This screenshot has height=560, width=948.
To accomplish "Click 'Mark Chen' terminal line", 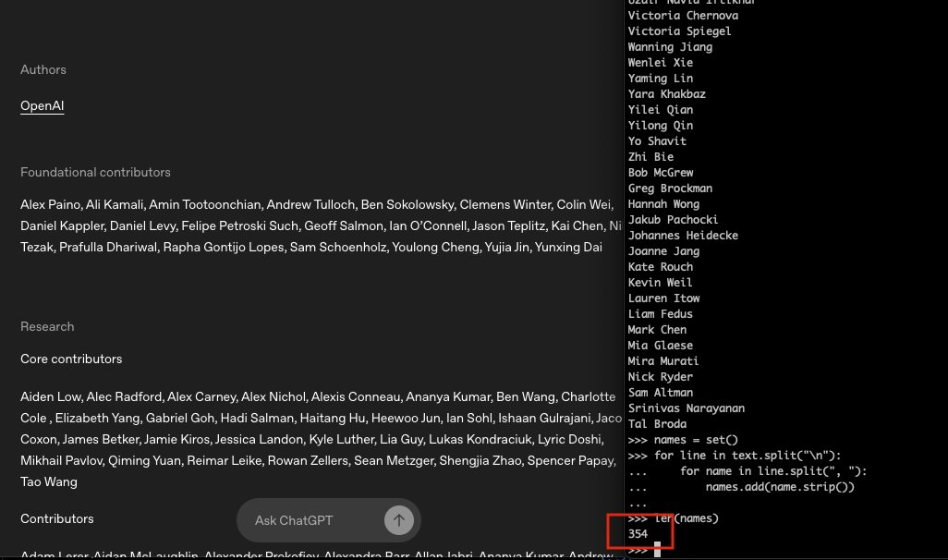I will (x=657, y=330).
